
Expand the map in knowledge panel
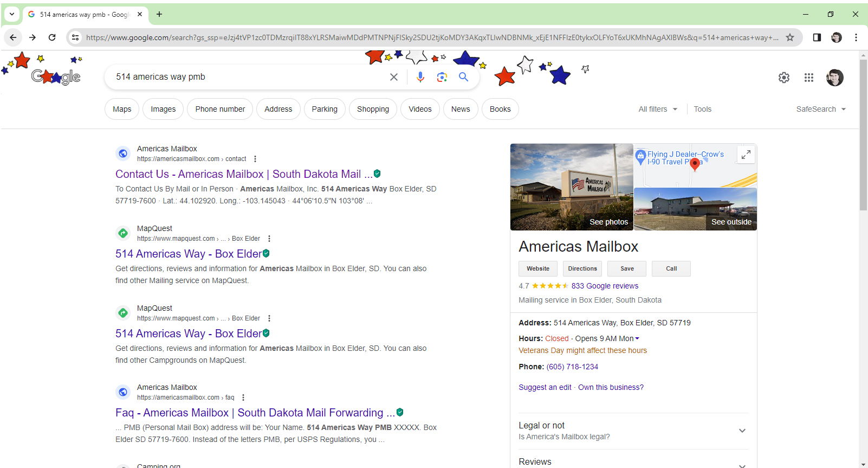(x=746, y=155)
